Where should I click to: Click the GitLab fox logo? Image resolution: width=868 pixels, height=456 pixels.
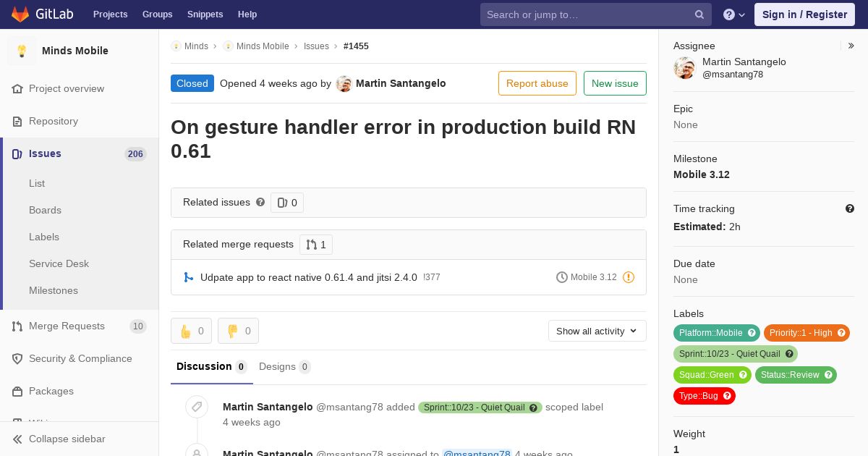click(20, 14)
